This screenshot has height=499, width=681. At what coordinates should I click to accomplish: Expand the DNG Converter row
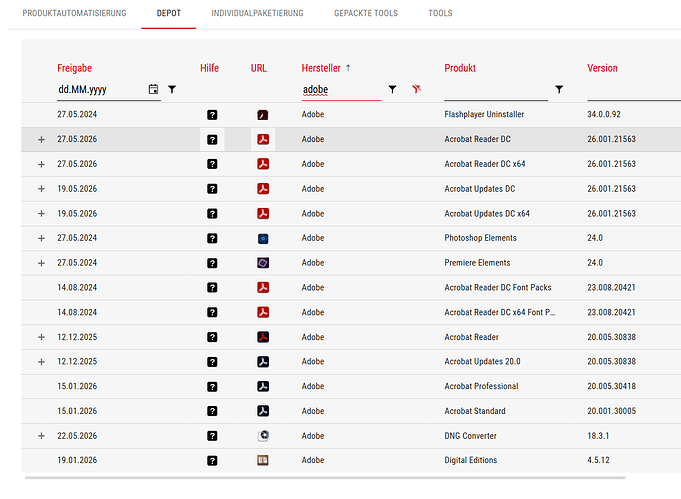point(41,436)
